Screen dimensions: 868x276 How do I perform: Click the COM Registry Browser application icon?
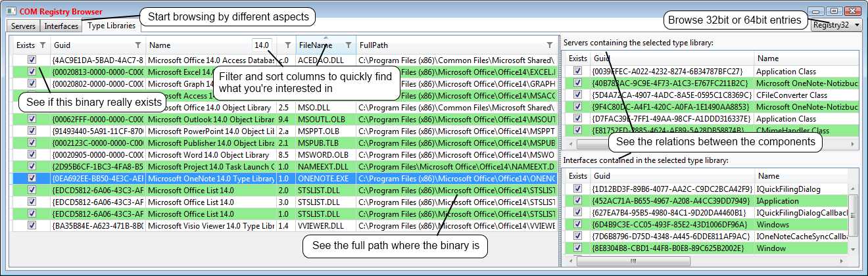pos(11,11)
